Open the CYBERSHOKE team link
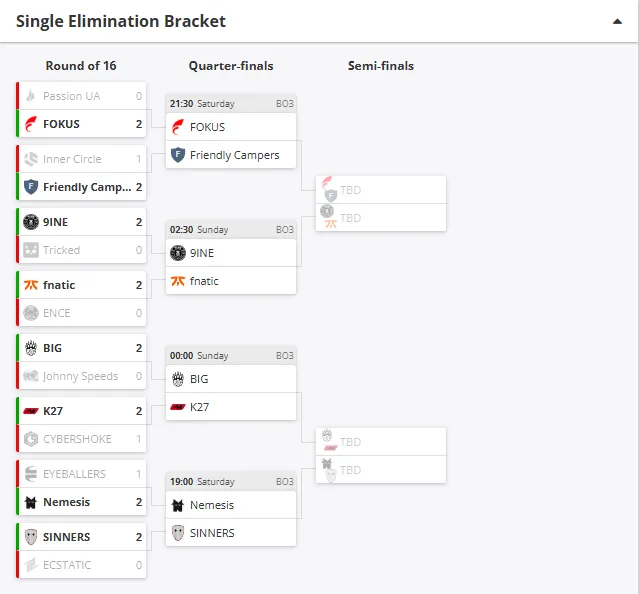The image size is (639, 594). 77,439
